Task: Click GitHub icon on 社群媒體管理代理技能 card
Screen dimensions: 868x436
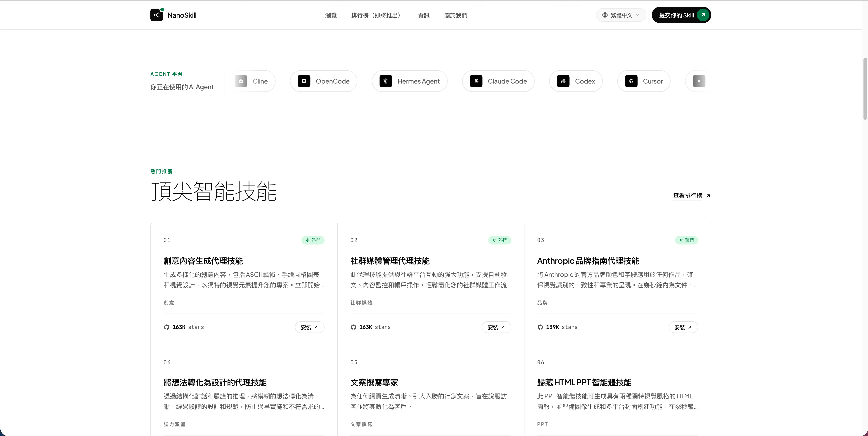Action: [x=353, y=327]
